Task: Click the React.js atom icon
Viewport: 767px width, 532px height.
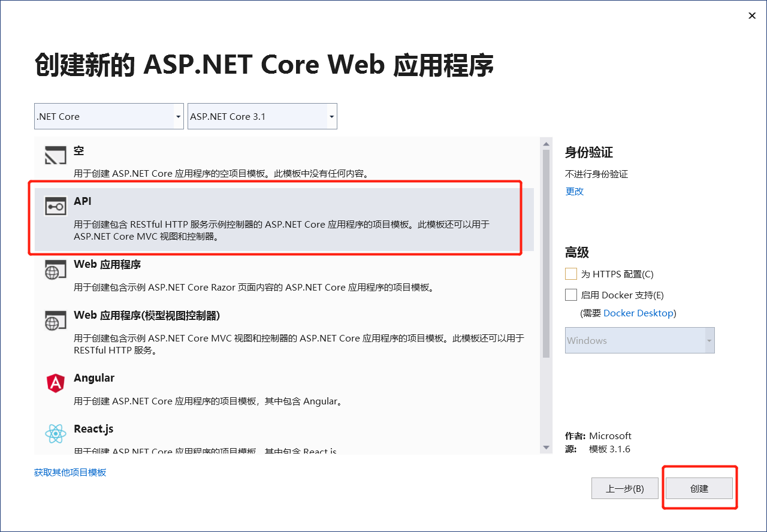Action: tap(56, 434)
